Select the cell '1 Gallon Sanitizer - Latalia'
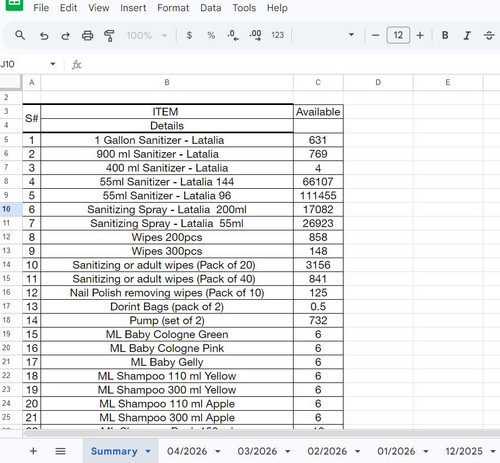This screenshot has height=463, width=500. pos(167,140)
